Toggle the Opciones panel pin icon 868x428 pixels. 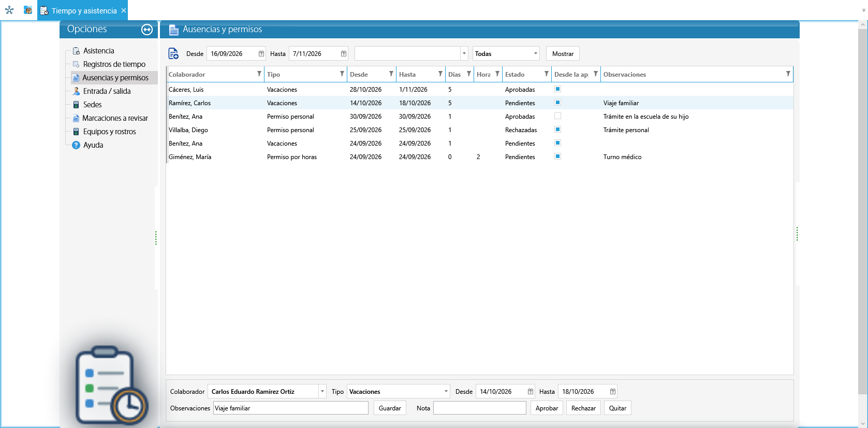coord(147,30)
